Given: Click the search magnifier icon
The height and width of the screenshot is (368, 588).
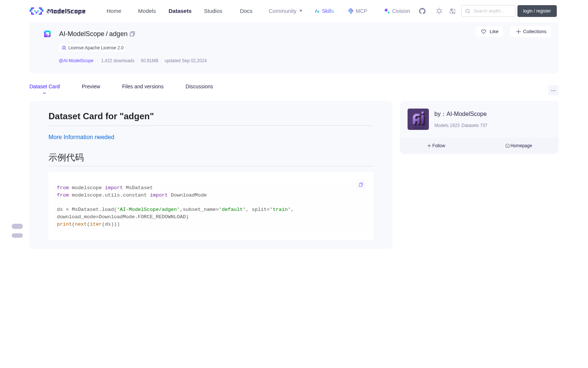Looking at the screenshot, I should pos(467,11).
